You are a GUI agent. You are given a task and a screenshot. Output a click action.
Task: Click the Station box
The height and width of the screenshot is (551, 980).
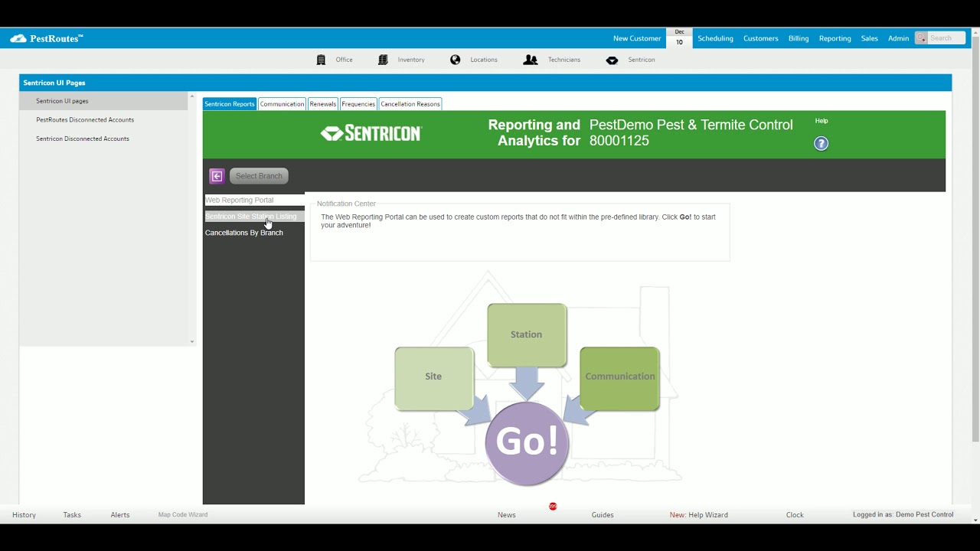527,335
